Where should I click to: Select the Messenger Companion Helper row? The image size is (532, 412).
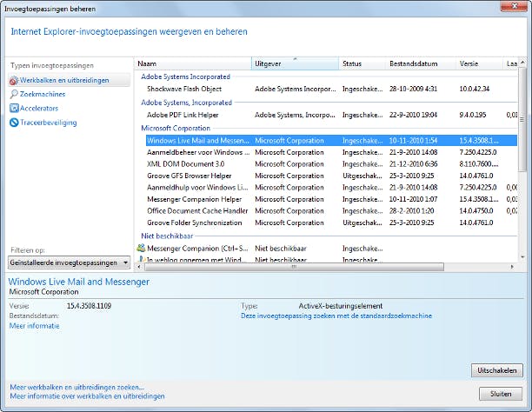331,199
